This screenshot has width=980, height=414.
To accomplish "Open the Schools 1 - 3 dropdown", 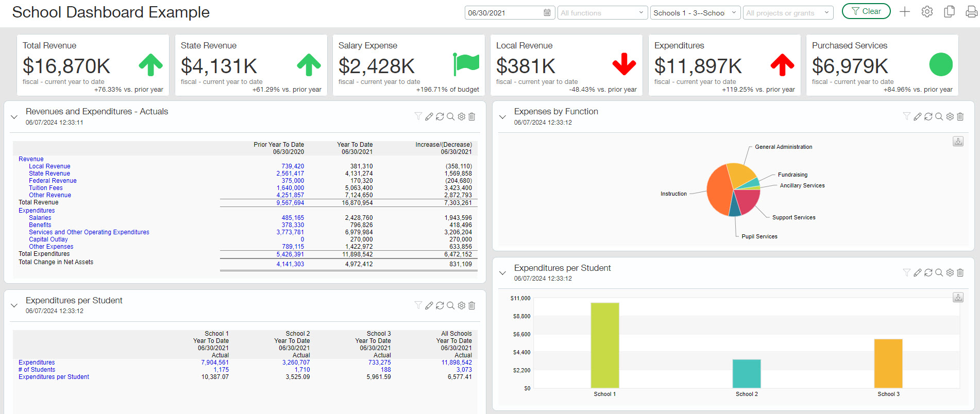I will pos(695,13).
